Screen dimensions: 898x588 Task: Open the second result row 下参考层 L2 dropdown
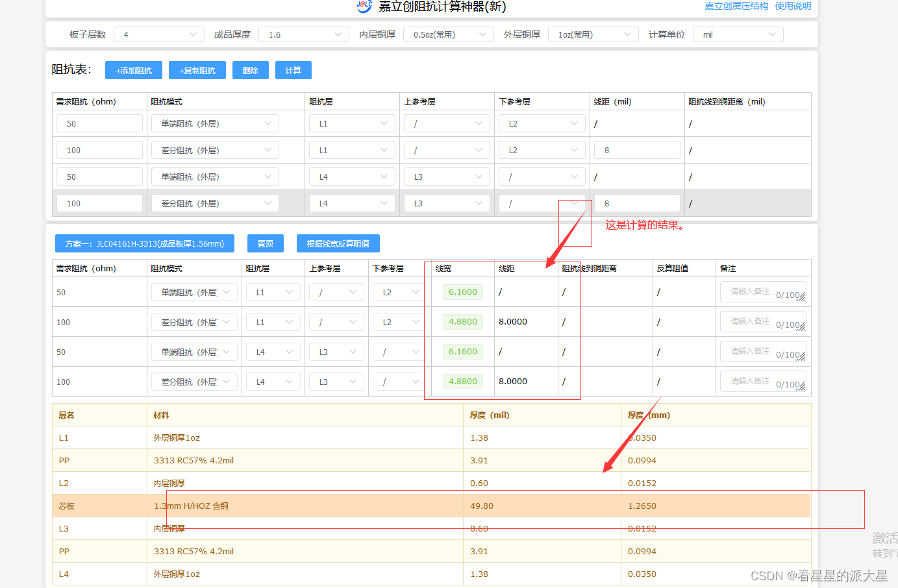coord(400,322)
